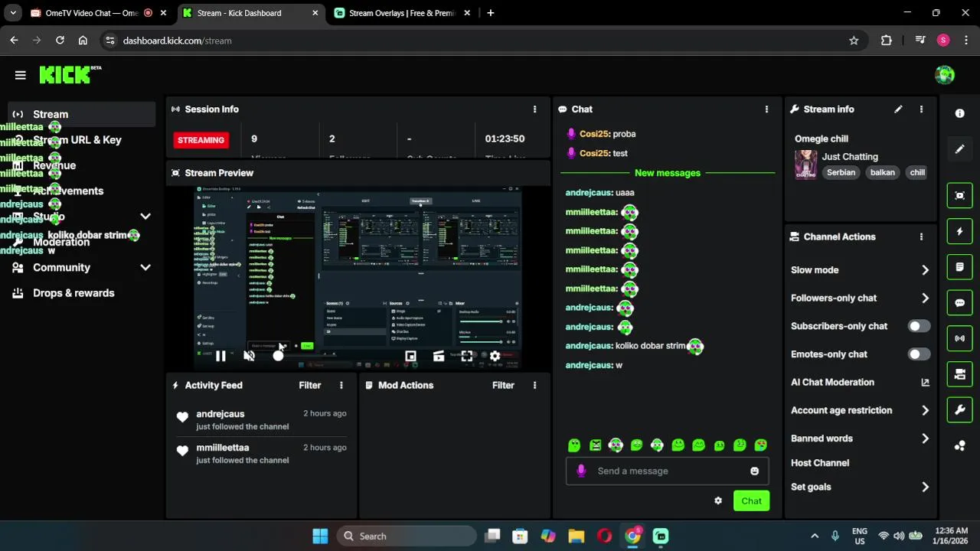Open Followers-only chat options

click(859, 298)
